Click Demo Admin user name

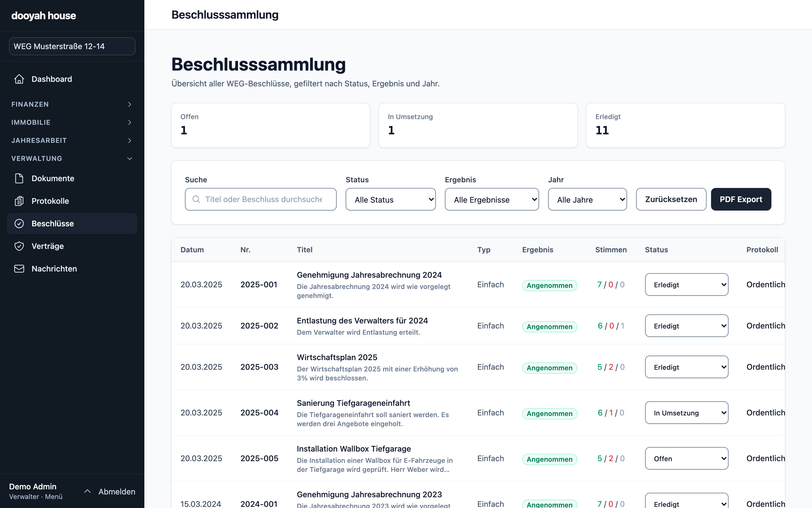32,487
